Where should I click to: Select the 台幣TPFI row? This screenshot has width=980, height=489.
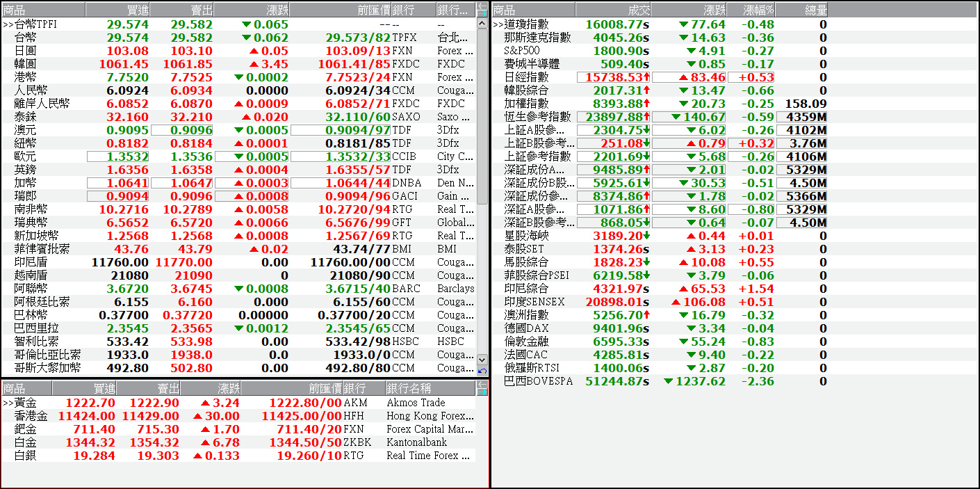tap(239, 24)
